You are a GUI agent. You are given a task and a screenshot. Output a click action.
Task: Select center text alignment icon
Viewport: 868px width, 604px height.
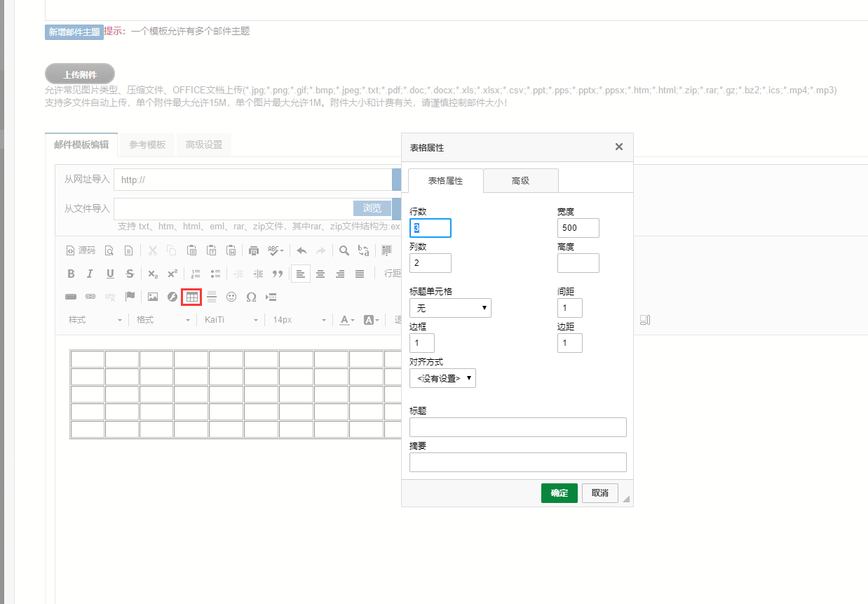(320, 274)
